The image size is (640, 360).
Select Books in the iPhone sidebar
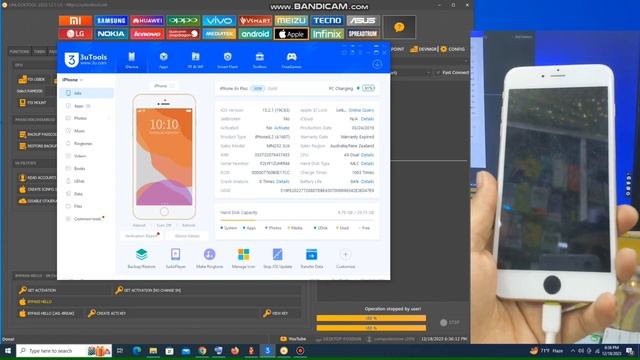tap(86, 168)
